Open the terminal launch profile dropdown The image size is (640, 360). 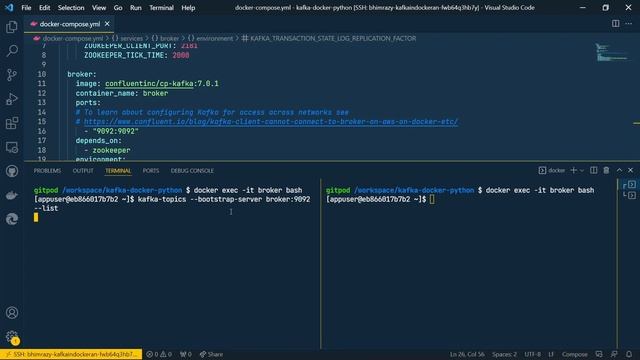[x=582, y=171]
